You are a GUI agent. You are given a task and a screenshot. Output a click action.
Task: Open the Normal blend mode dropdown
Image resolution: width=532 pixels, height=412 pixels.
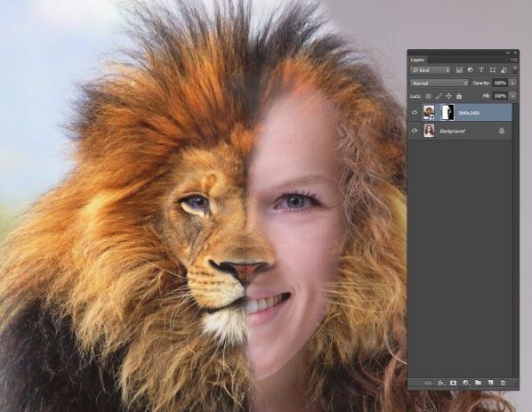point(439,83)
